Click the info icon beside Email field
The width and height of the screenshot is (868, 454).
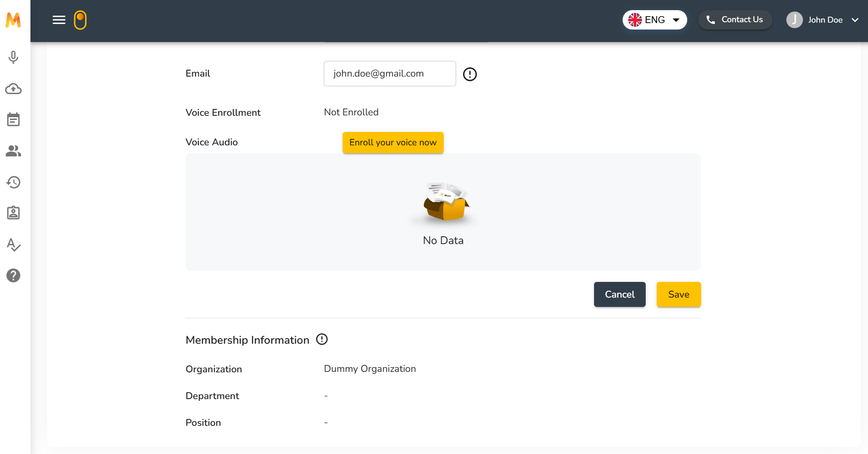(470, 74)
